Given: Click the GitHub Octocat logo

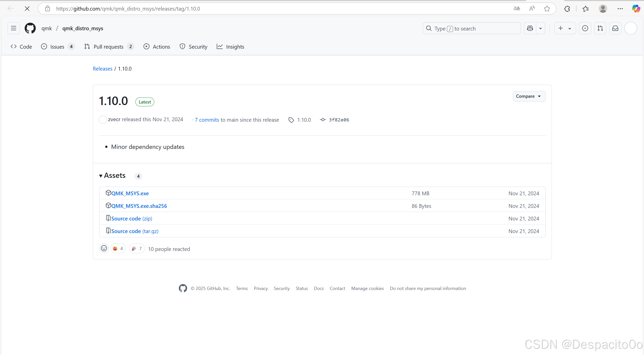Looking at the screenshot, I should [x=30, y=28].
